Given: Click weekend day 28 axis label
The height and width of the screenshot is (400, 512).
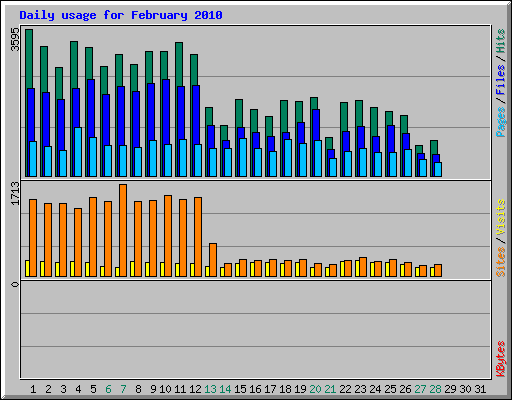Looking at the screenshot, I should (x=435, y=389).
